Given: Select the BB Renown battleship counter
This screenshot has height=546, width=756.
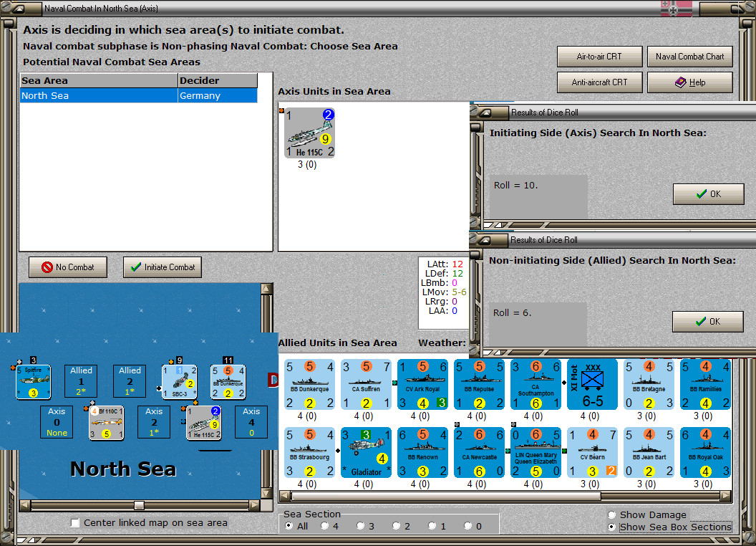Looking at the screenshot, I should pos(423,452).
